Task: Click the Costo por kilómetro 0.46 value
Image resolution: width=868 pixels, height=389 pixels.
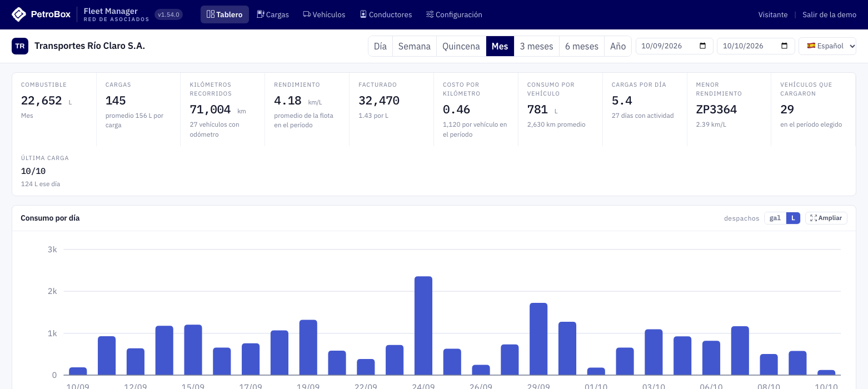Action: (456, 109)
